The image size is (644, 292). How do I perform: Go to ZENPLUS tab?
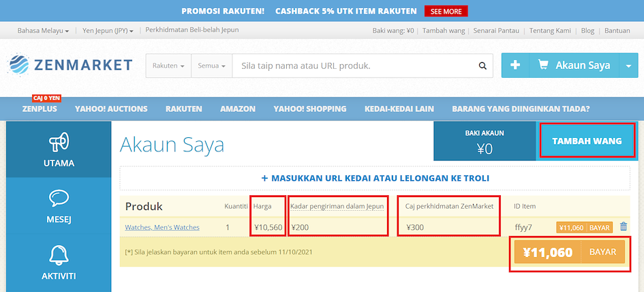40,109
